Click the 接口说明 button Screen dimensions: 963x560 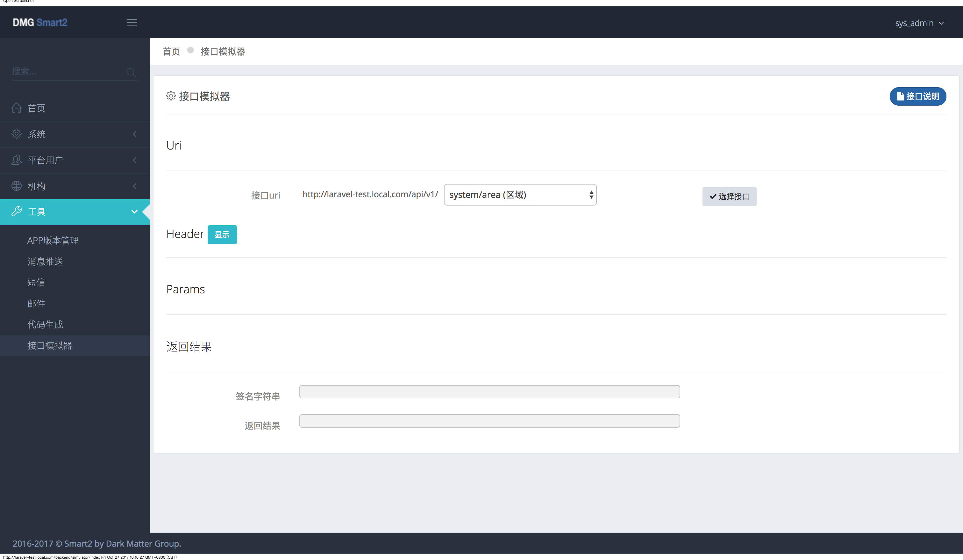point(917,96)
